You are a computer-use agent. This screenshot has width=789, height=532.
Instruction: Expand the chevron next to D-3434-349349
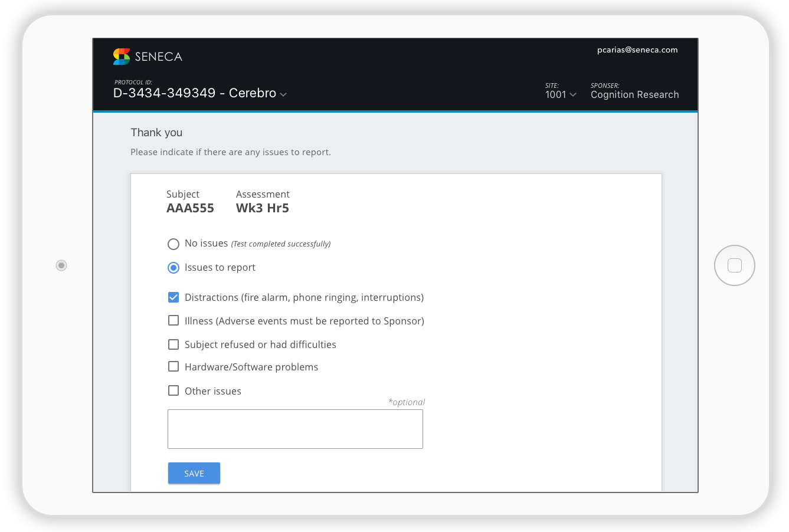283,94
